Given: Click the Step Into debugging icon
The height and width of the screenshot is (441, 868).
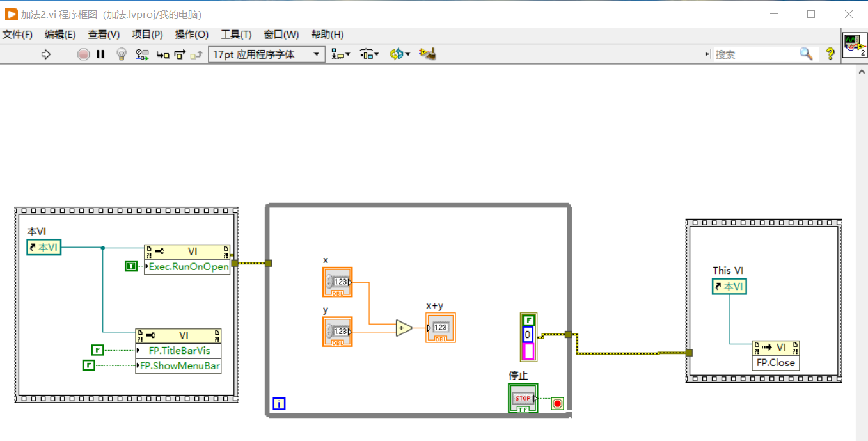Looking at the screenshot, I should (x=162, y=54).
